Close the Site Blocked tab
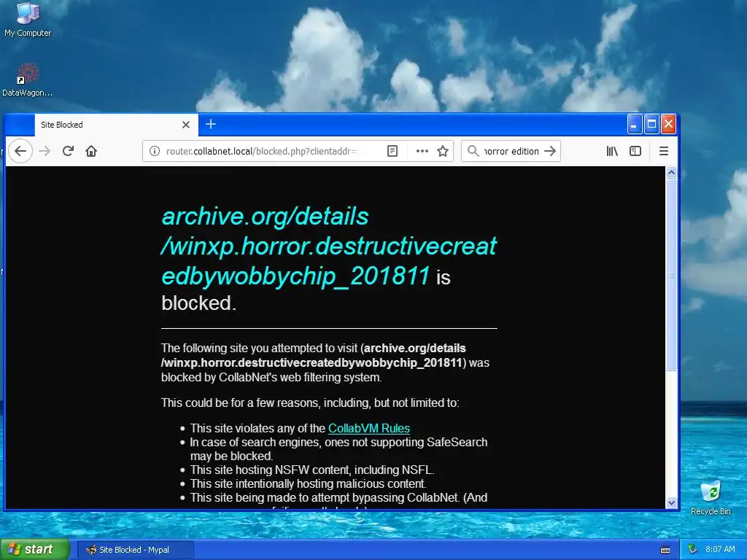This screenshot has height=560, width=747. 186,125
